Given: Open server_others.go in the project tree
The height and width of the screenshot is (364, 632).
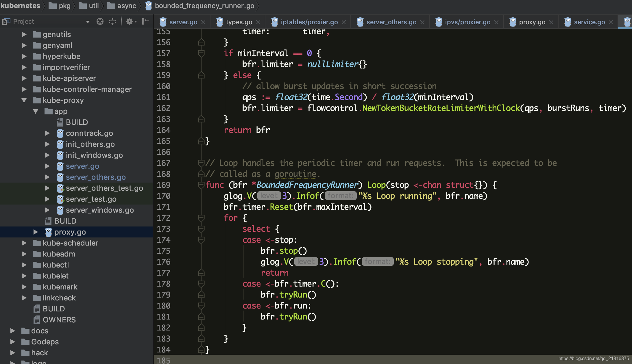Looking at the screenshot, I should click(96, 177).
